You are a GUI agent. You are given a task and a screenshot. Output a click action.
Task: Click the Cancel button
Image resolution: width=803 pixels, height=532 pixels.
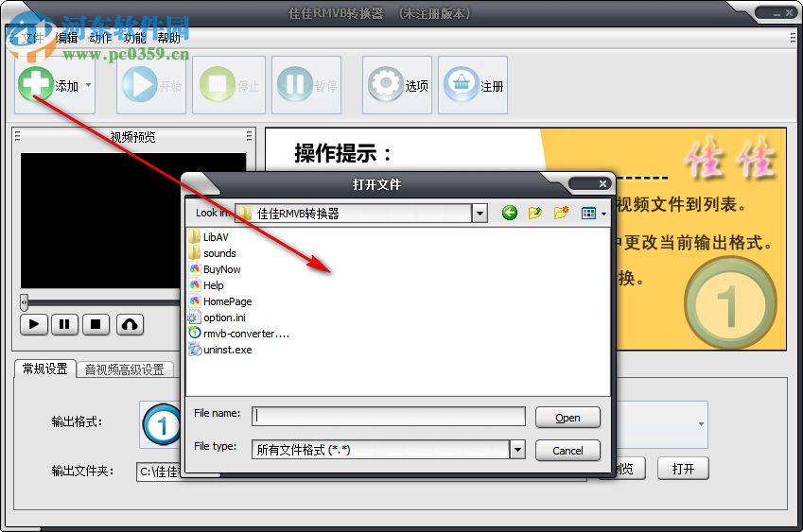567,451
